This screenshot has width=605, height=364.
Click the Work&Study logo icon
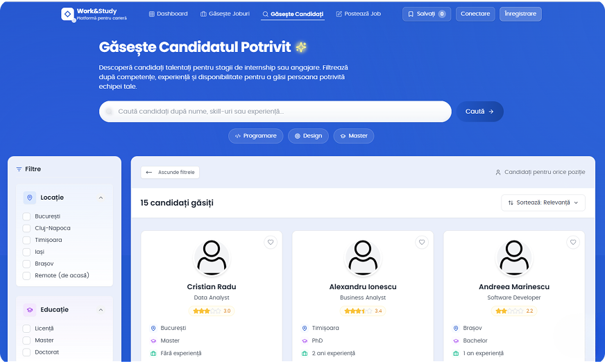pos(67,14)
